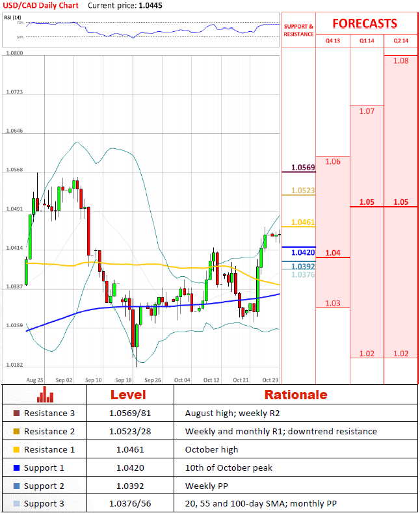Click the 1.0420 support level label
The width and height of the screenshot is (420, 513).
[303, 252]
